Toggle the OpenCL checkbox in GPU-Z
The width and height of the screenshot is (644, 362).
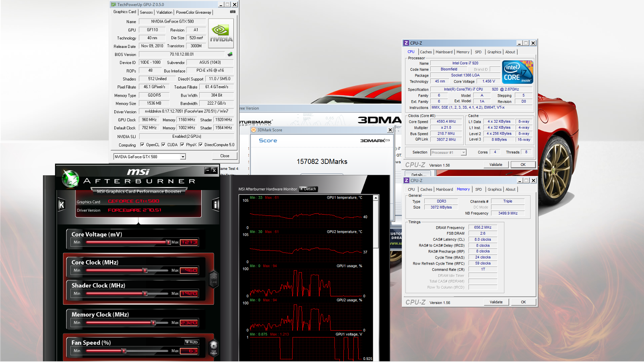click(142, 145)
